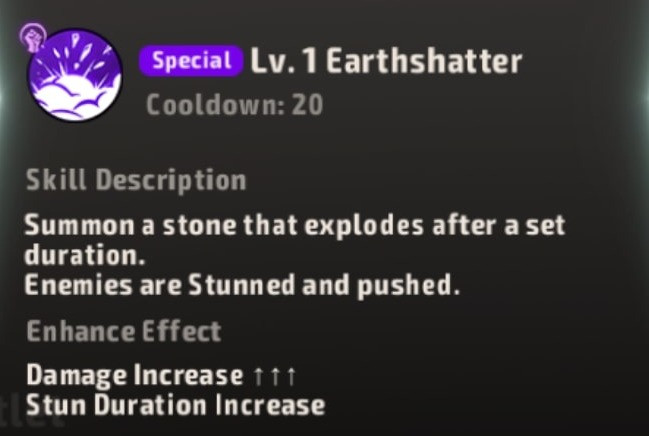Click the last up arrow after Damage Increase
This screenshot has height=436, width=649.
[x=291, y=376]
